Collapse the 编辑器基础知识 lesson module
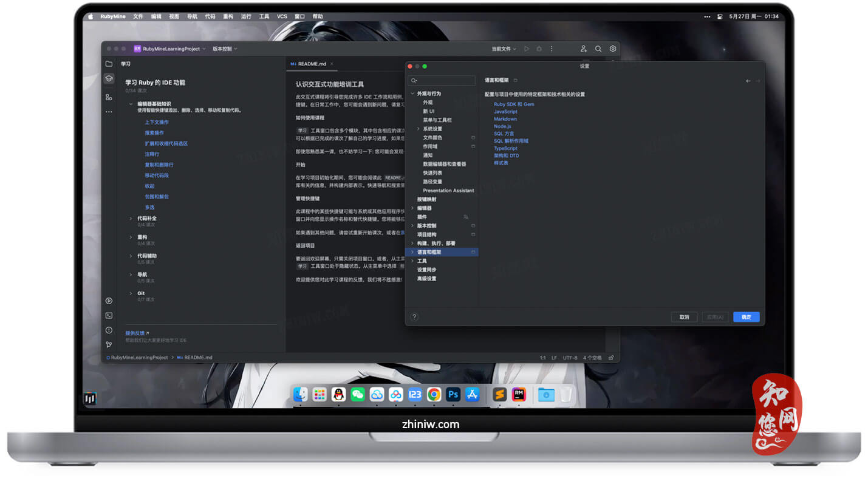 point(131,104)
